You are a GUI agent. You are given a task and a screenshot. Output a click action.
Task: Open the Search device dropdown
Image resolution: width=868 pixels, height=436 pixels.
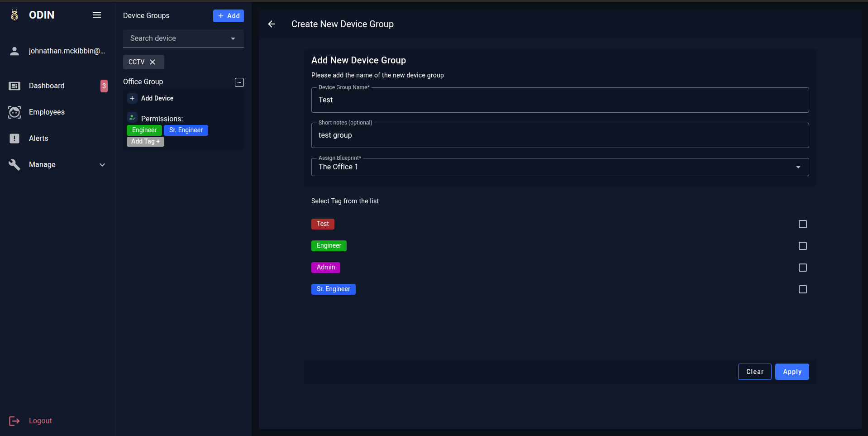[x=233, y=38]
